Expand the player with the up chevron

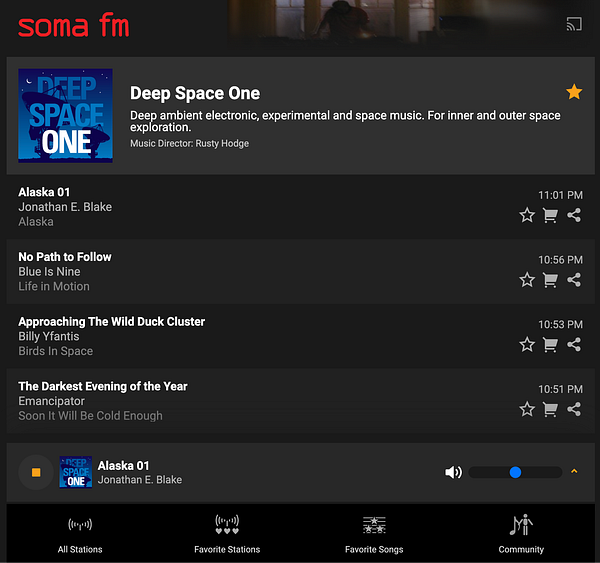[x=574, y=471]
